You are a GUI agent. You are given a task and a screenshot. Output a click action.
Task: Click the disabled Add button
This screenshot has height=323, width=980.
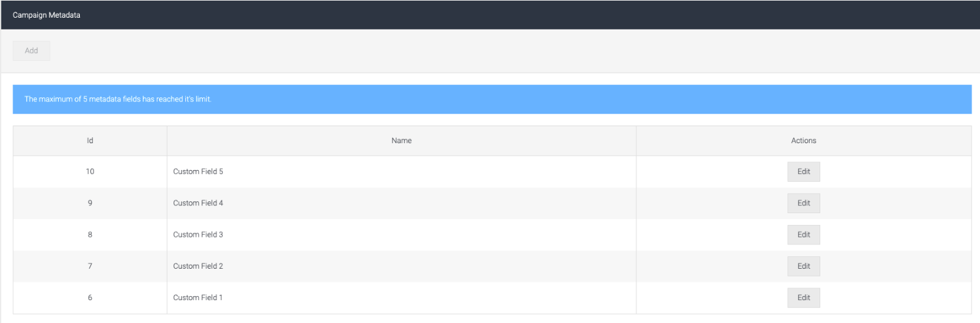(x=31, y=51)
